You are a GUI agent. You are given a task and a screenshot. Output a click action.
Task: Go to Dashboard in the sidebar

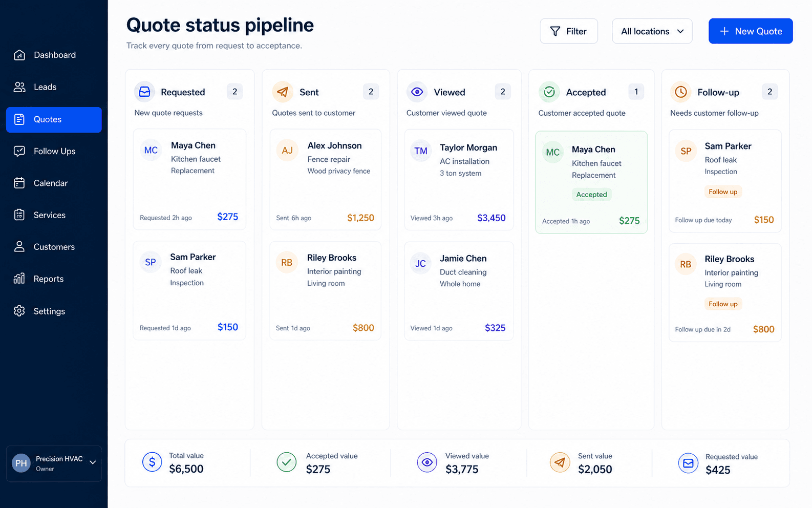[x=54, y=55]
